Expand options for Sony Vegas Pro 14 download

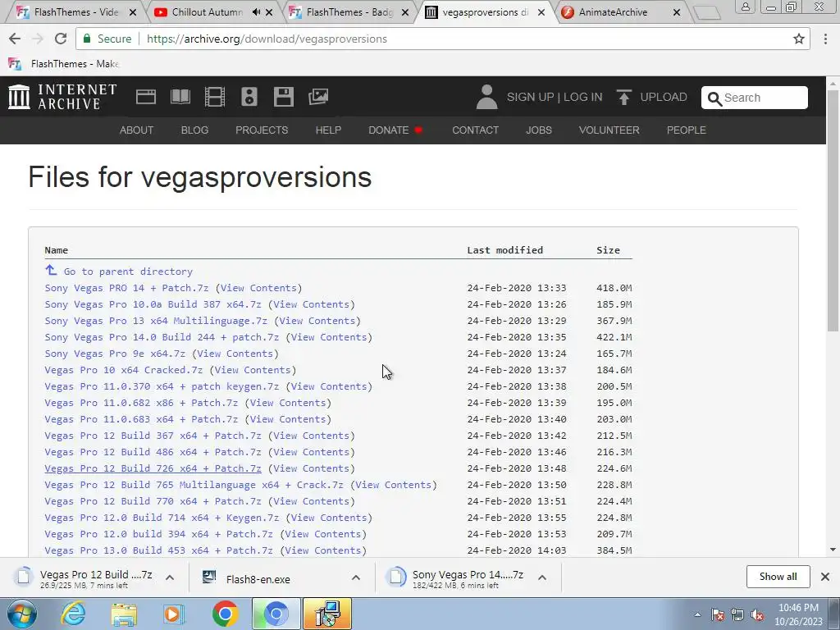[542, 577]
